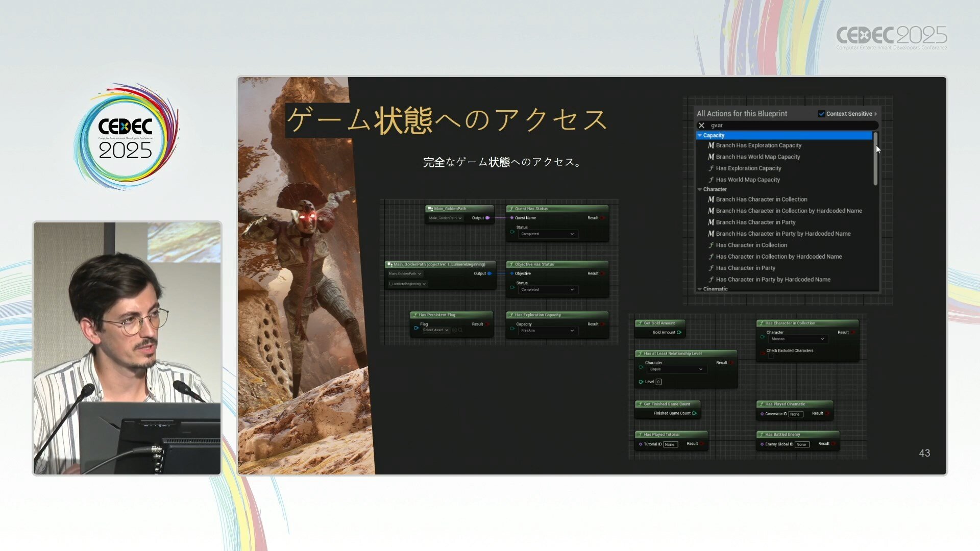Select Branch Has Exploration Capacity action

pyautogui.click(x=754, y=145)
